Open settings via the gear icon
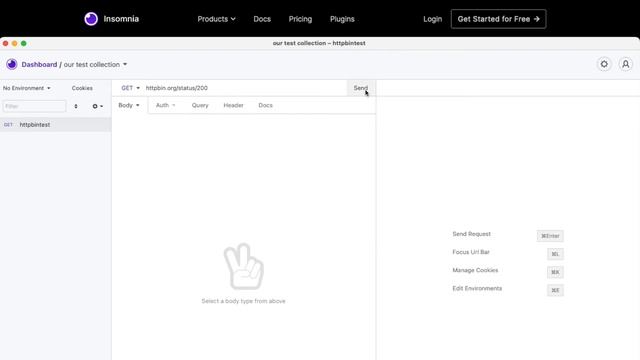The height and width of the screenshot is (360, 640). coord(604,64)
